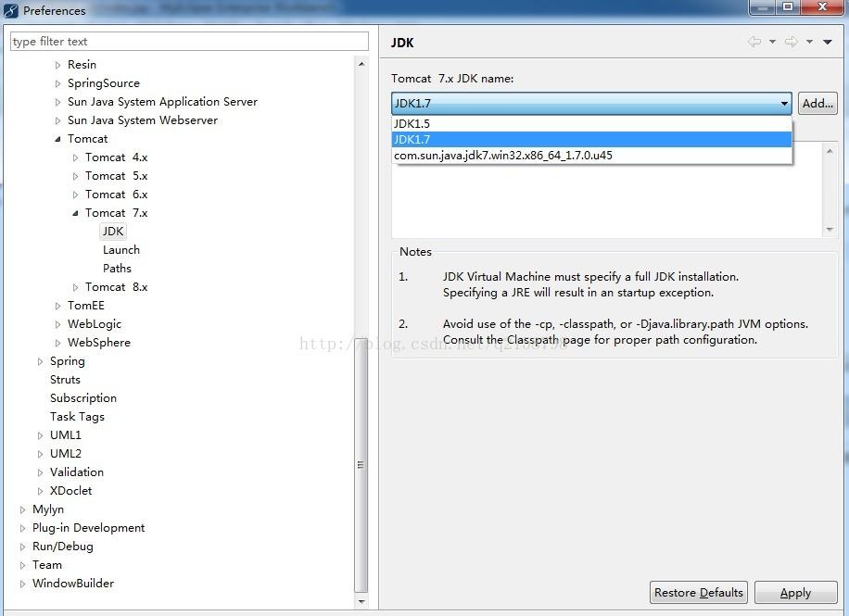Viewport: 849px width, 616px height.
Task: Select the Plug-in Development tree item
Action: click(x=88, y=528)
